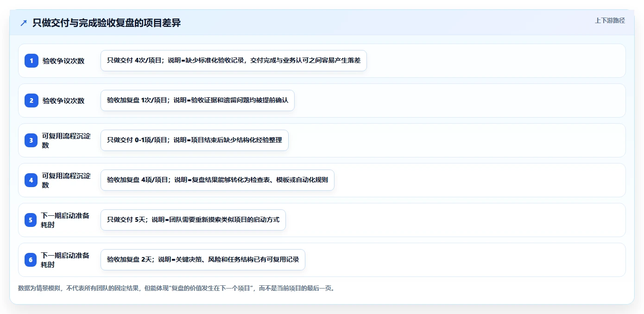Click the footnote starting with 数据为情景模拟
Screen dimensions: 644x314
176,288
